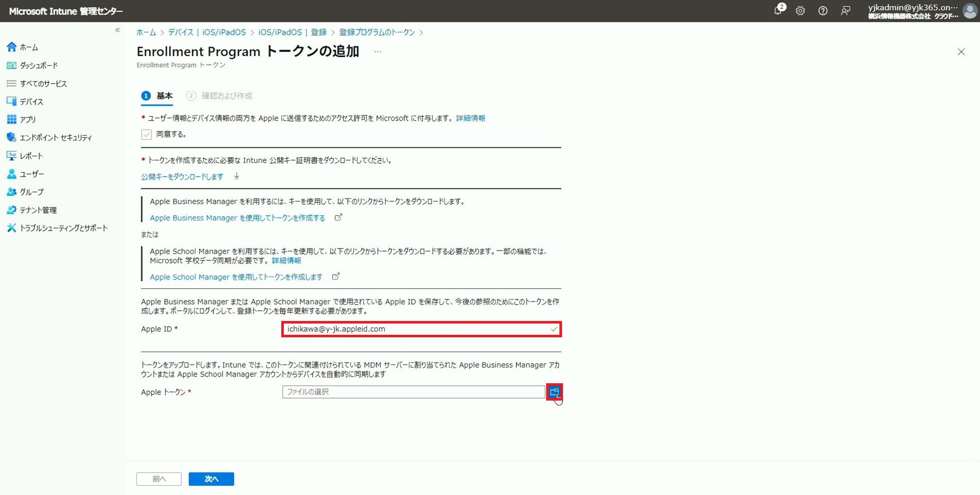Viewport: 980px width, 495px height.
Task: Open Apple Business Manager token creation link
Action: point(237,218)
